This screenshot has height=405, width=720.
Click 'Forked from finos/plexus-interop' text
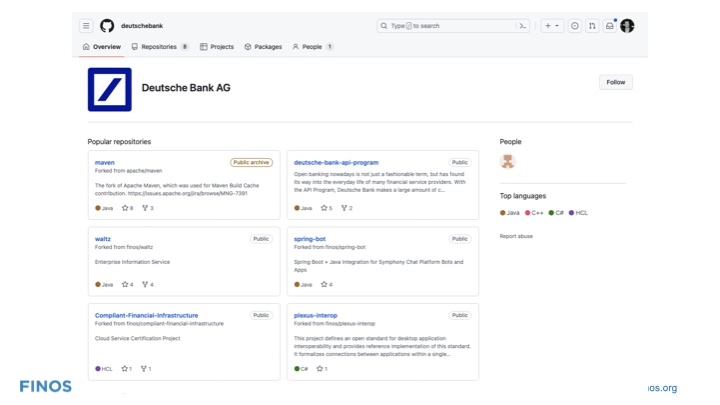[334, 323]
